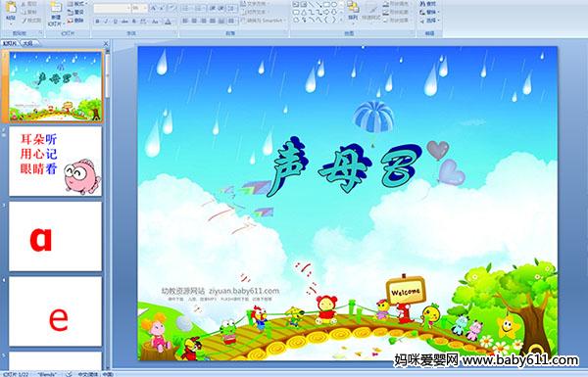Image resolution: width=588 pixels, height=377 pixels.
Task: Toggle Italic formatting
Action: click(106, 22)
